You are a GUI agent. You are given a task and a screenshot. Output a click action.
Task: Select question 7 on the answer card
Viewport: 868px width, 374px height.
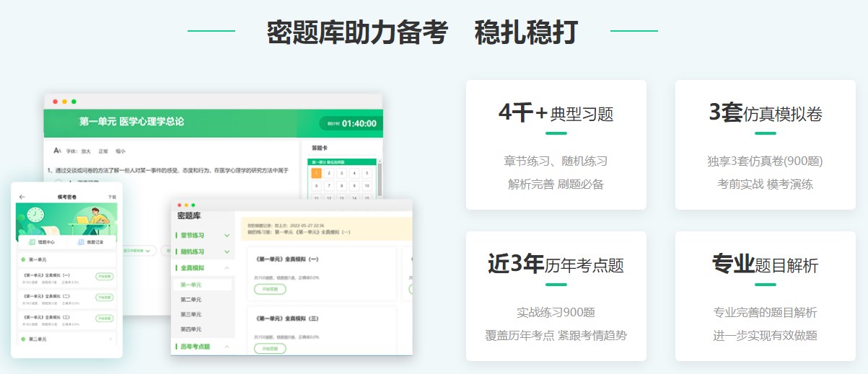click(x=329, y=185)
